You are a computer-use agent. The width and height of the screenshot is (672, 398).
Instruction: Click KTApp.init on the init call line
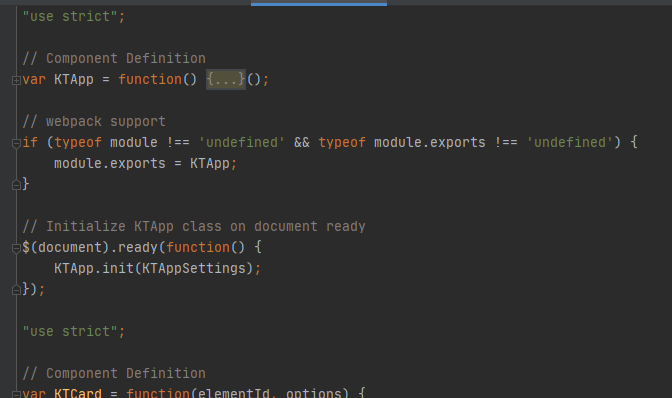[94, 268]
